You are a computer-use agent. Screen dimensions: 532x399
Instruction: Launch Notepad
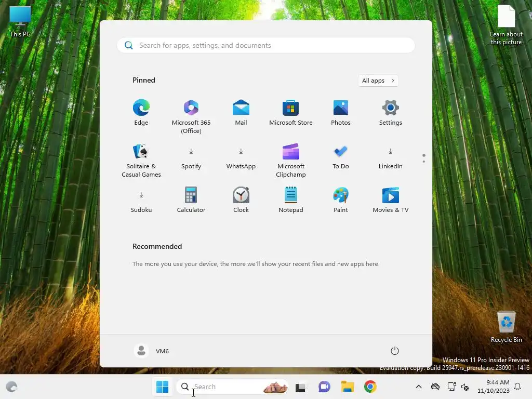pos(291,200)
